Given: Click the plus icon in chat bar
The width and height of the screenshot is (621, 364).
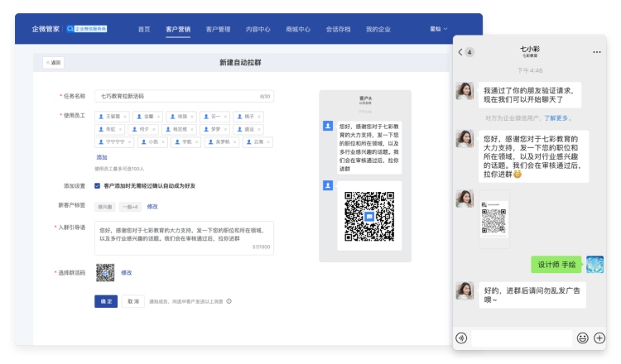Looking at the screenshot, I should tap(600, 338).
